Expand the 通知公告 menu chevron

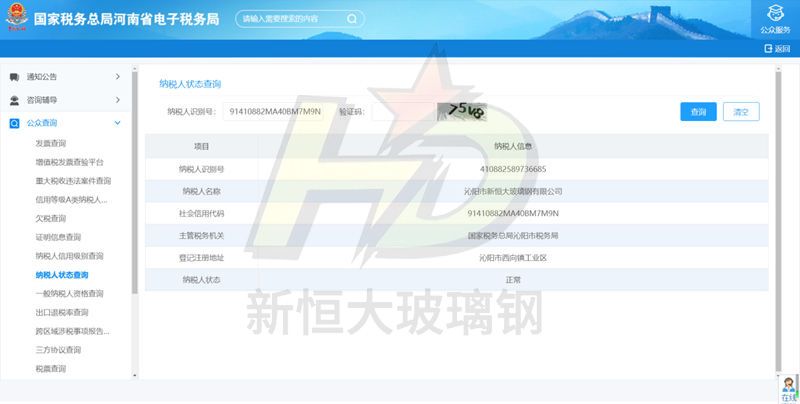[x=118, y=77]
